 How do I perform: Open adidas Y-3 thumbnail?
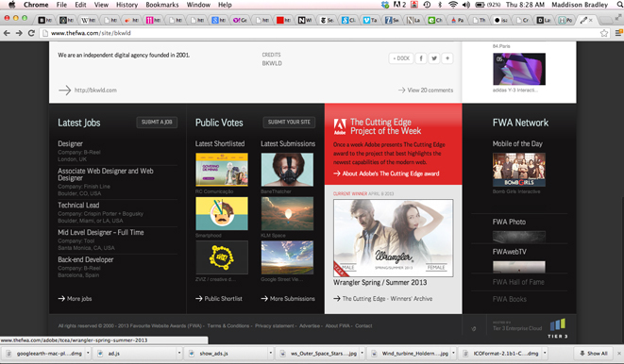[x=519, y=69]
